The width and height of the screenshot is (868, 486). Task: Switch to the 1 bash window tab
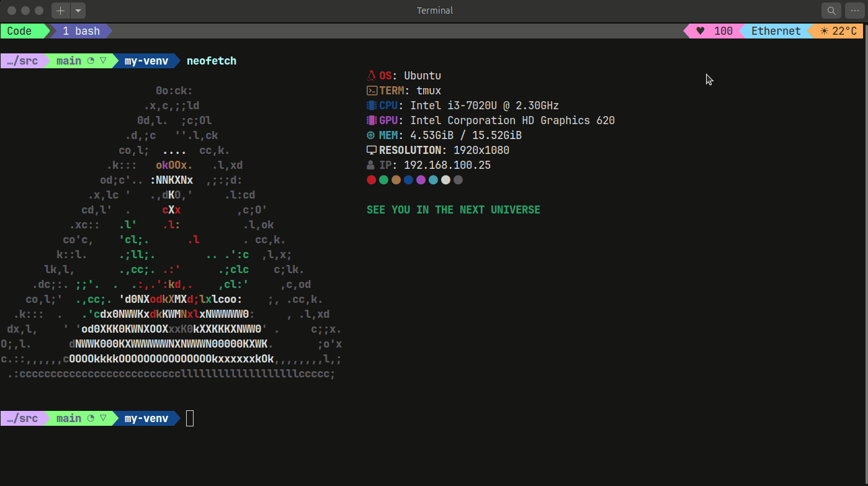[81, 31]
